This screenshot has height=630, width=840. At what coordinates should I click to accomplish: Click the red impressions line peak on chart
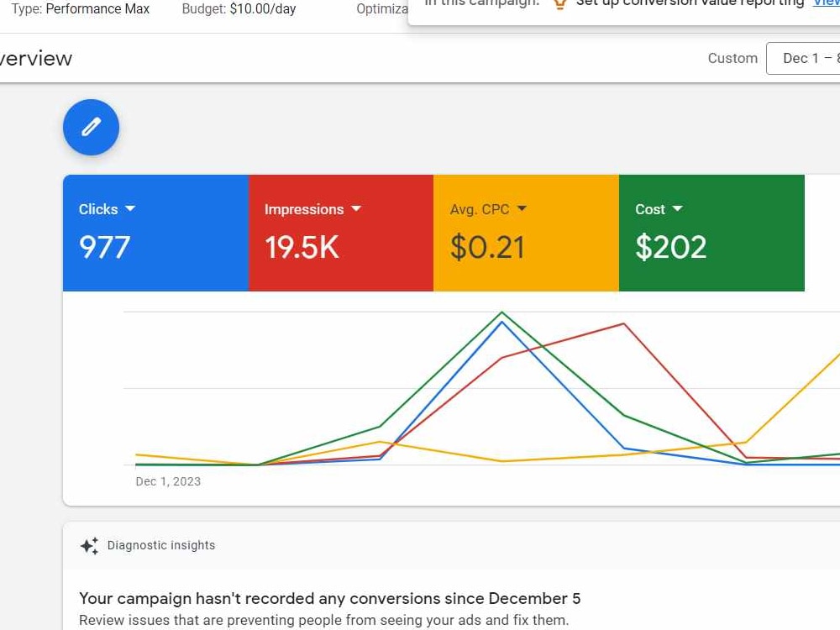click(623, 323)
